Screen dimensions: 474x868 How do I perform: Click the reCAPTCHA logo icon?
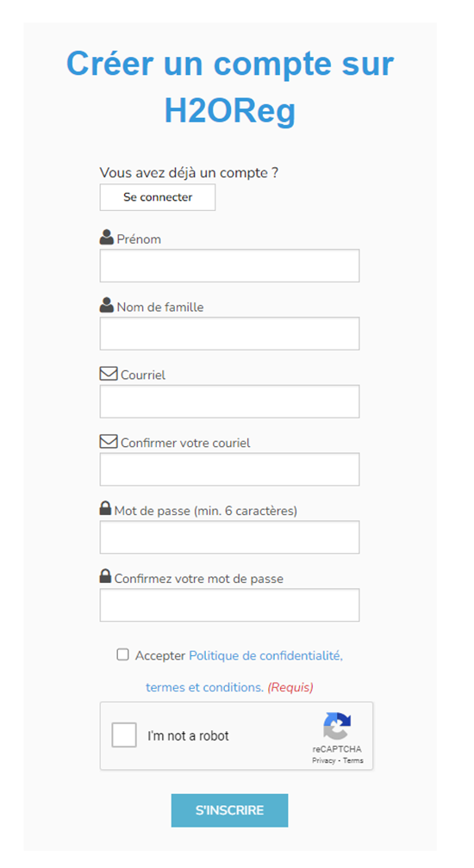pyautogui.click(x=337, y=726)
